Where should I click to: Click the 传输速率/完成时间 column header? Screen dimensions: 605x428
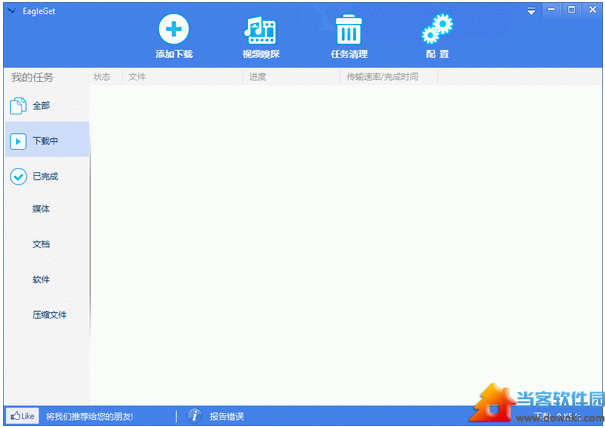(382, 77)
